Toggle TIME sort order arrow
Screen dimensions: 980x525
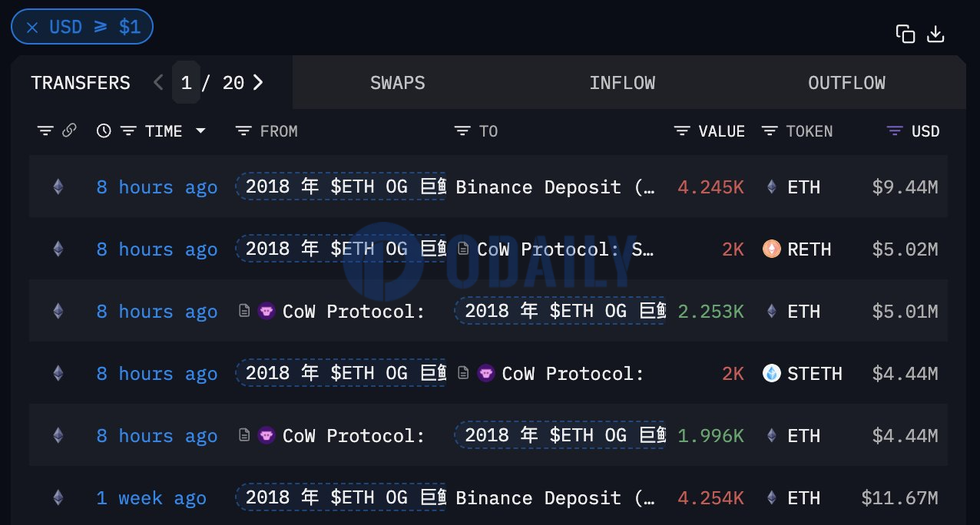coord(200,131)
